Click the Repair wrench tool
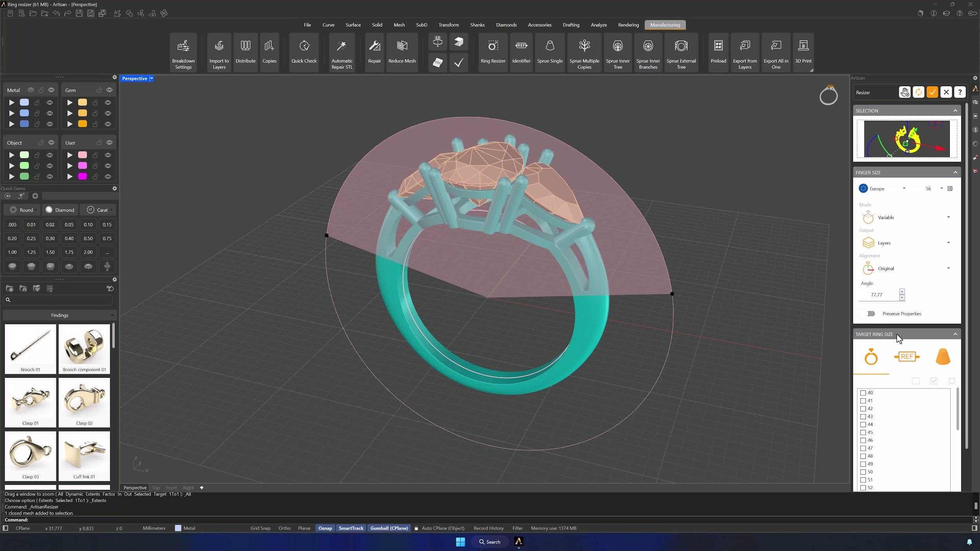980x551 pixels. point(374,53)
